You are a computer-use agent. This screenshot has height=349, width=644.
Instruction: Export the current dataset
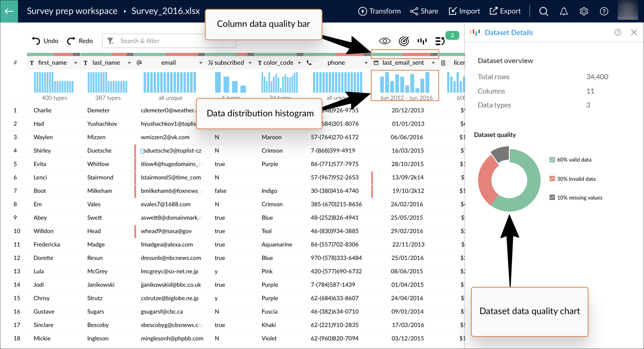click(x=504, y=11)
